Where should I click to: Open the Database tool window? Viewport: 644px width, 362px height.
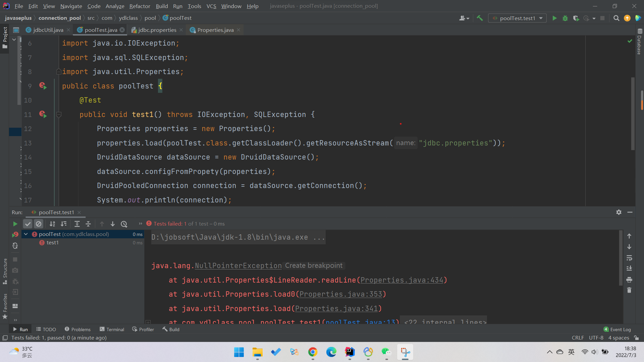(x=639, y=41)
